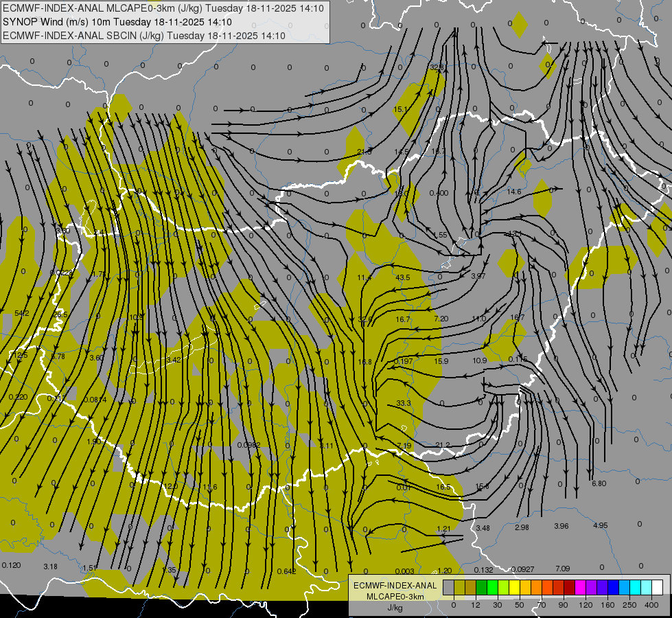672x618 pixels.
Task: Click the MLCAPE0-3km title line at top
Action: click(163, 8)
